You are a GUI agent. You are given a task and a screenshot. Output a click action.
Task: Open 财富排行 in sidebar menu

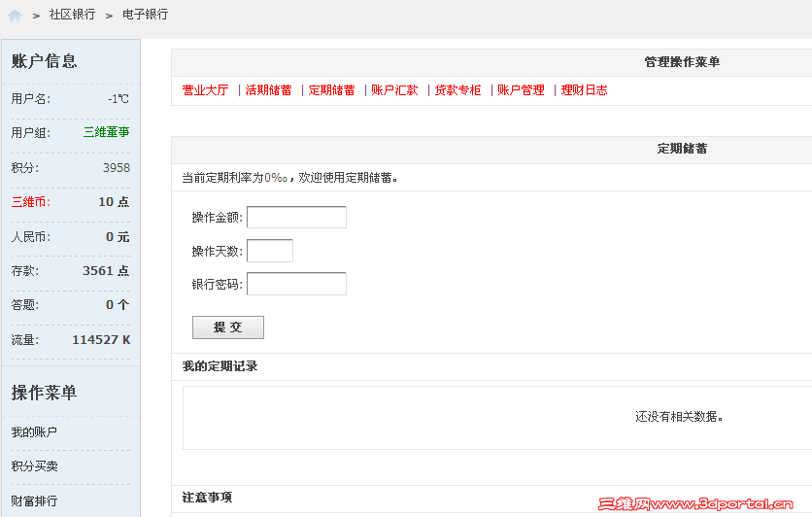click(34, 500)
